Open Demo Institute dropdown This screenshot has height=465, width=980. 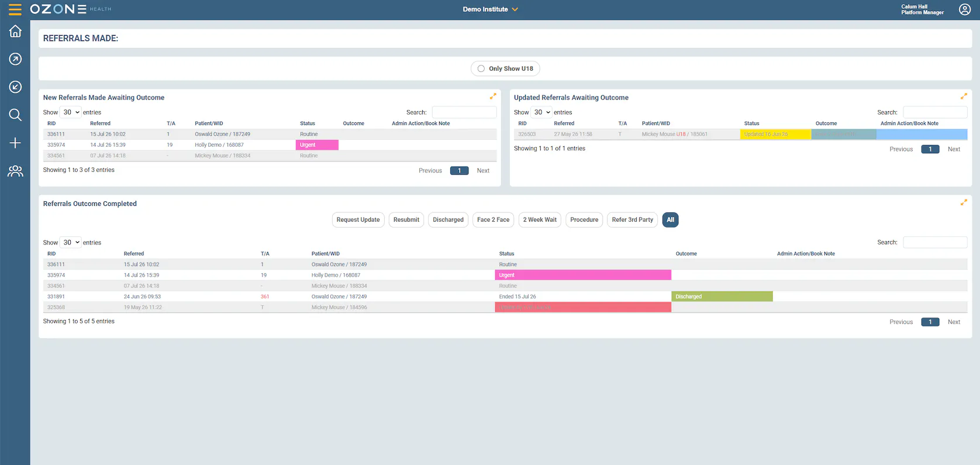pos(490,9)
